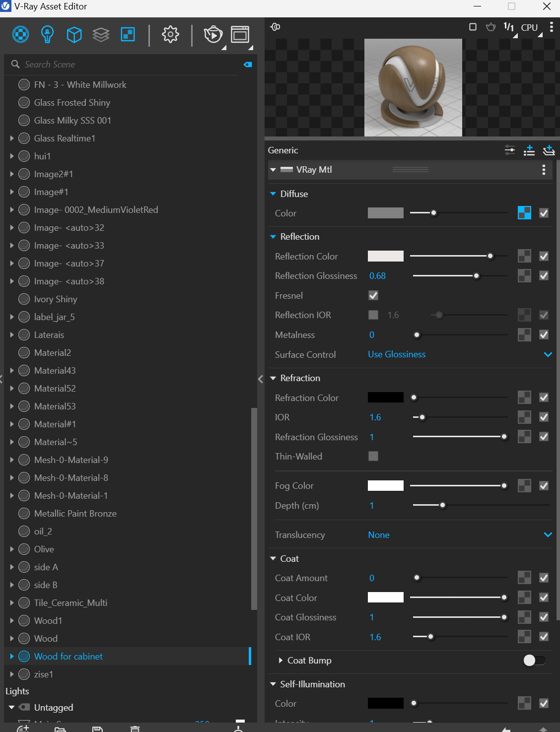Collapse the Untagged lights group
The width and height of the screenshot is (560, 732).
tap(11, 708)
